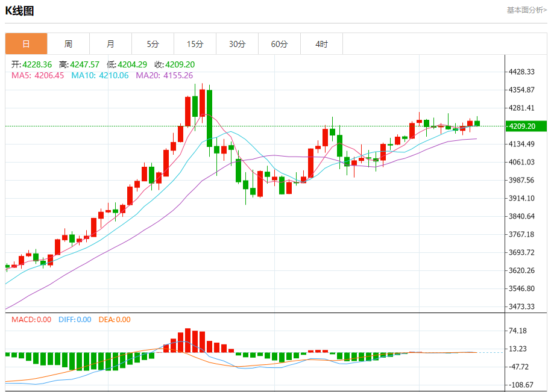The width and height of the screenshot is (551, 392).
Task: Toggle the MA5 legend label
Action: pos(37,75)
